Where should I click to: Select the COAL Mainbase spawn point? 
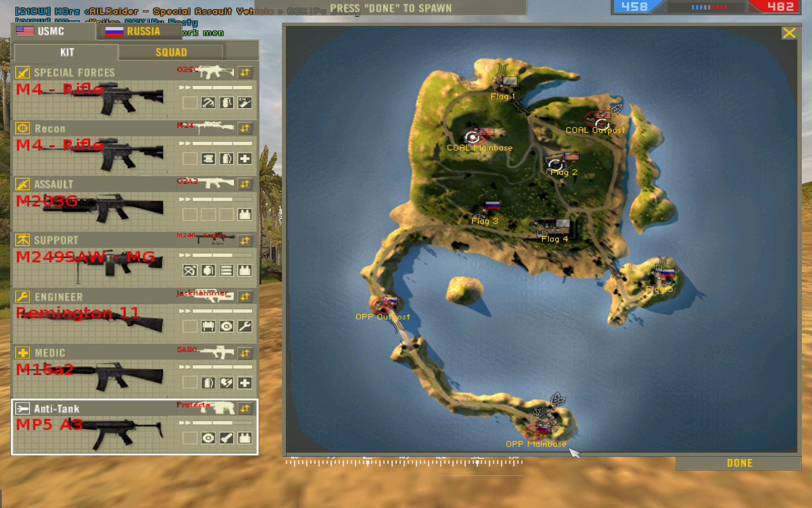coord(472,136)
